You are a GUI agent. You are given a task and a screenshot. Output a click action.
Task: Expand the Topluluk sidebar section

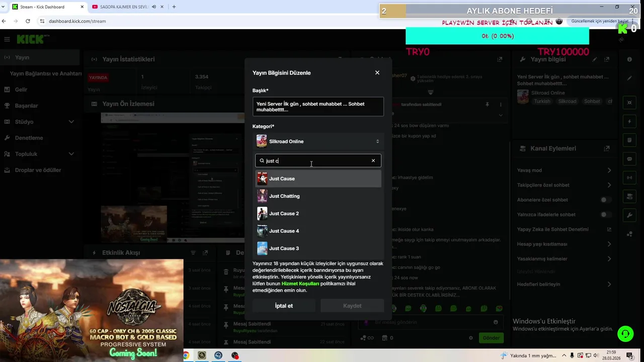pyautogui.click(x=40, y=154)
